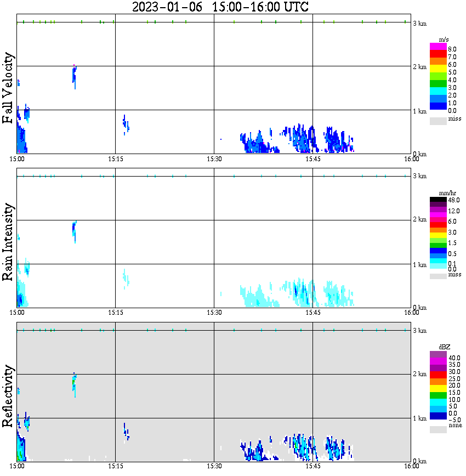Image resolution: width=466 pixels, height=476 pixels.
Task: Click the plot title 2023-01-06 15:00-16:00 UTC
Action: coord(220,7)
